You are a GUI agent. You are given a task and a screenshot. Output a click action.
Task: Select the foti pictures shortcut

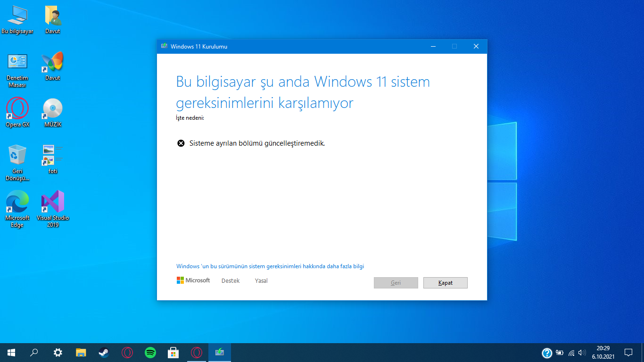coord(53,160)
